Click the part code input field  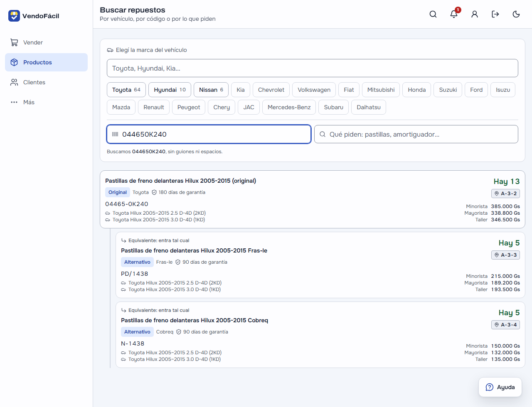click(209, 134)
